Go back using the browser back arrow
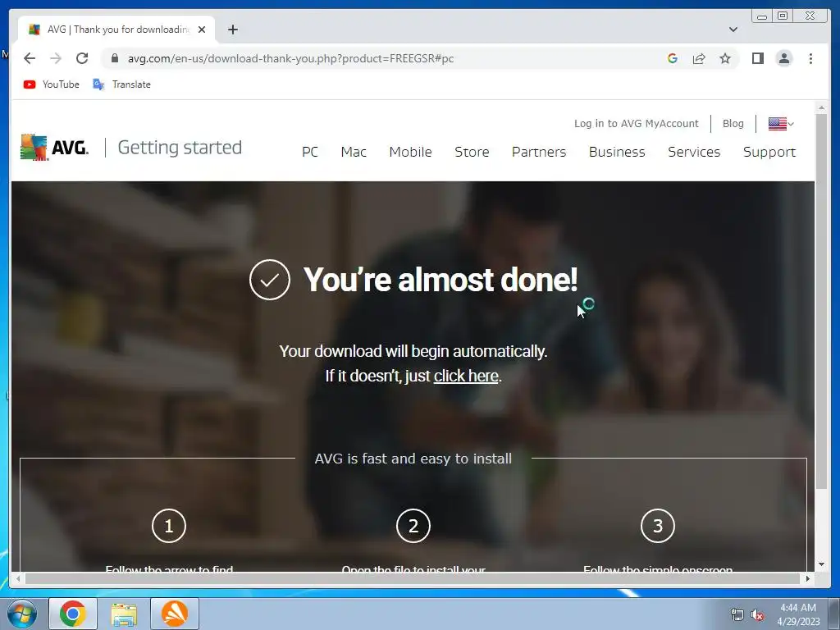The image size is (840, 630). pyautogui.click(x=30, y=58)
